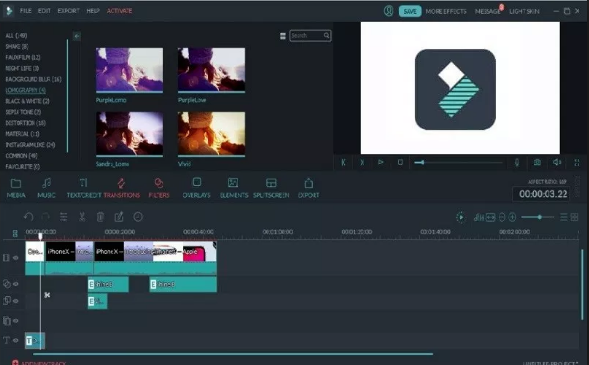The height and width of the screenshot is (365, 589).
Task: Switch to the Music tab
Action: click(46, 188)
